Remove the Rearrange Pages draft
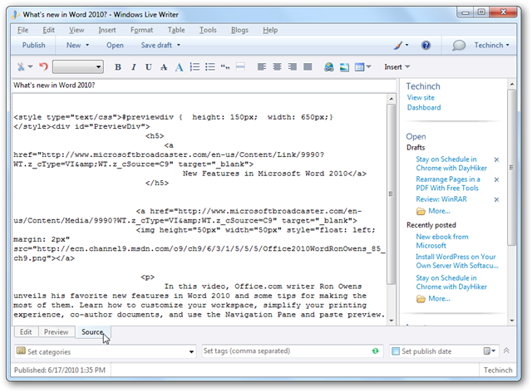 pos(496,179)
